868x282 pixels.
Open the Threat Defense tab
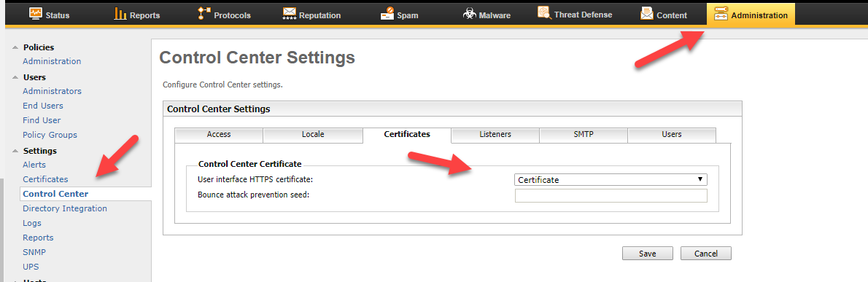tap(576, 15)
